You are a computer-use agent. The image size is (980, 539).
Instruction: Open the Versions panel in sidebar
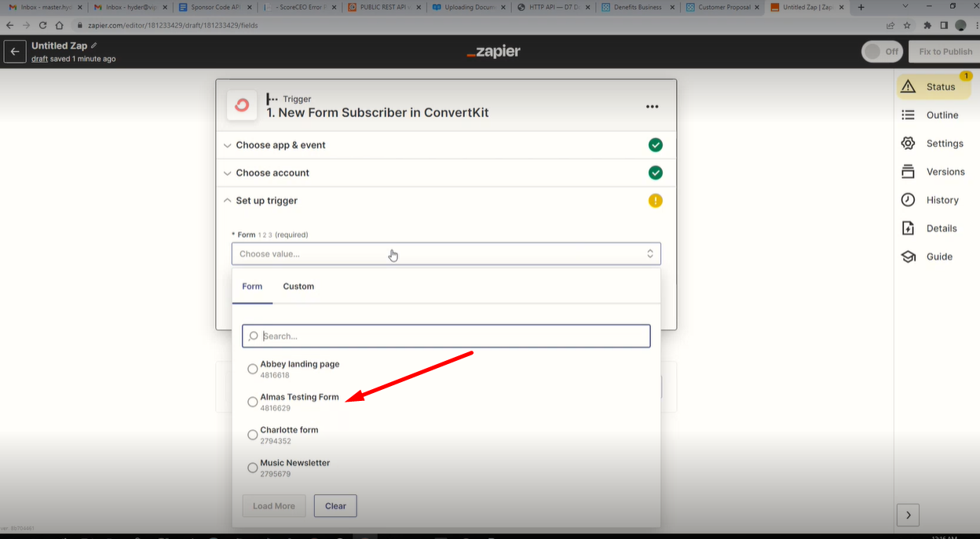click(933, 172)
